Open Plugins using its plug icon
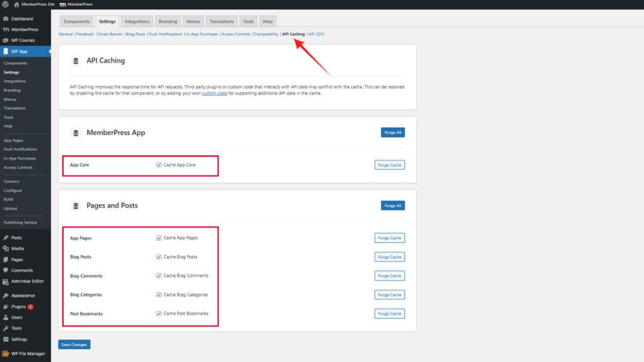Image resolution: width=644 pixels, height=362 pixels. click(x=5, y=306)
